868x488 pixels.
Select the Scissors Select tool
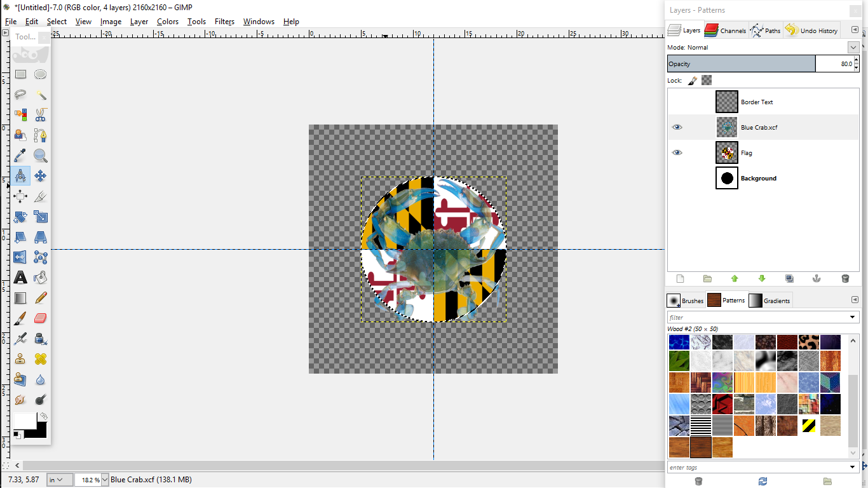point(40,115)
